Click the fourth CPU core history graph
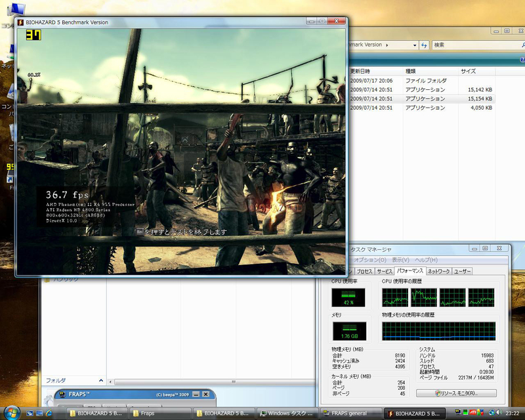Viewport: 525px width, 420px height. [x=481, y=297]
